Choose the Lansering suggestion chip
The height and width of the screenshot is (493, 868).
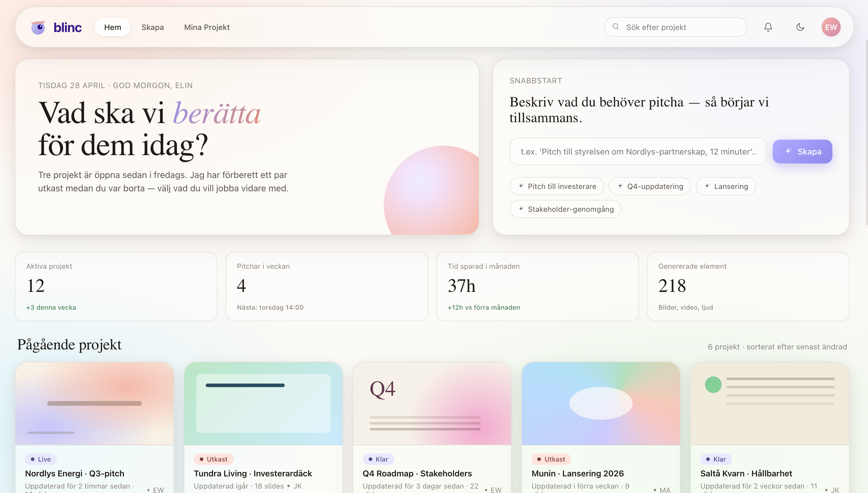(x=726, y=186)
